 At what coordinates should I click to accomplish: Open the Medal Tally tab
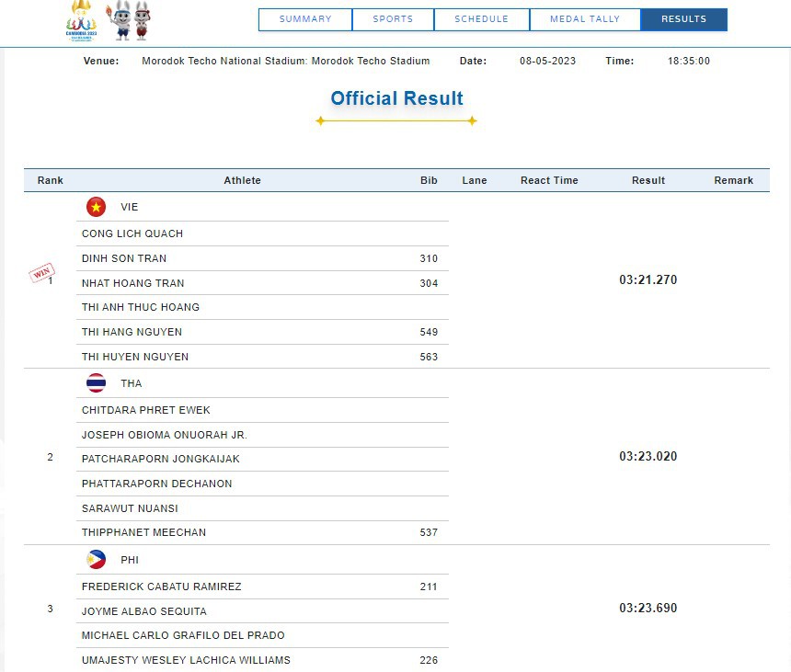[x=584, y=19]
